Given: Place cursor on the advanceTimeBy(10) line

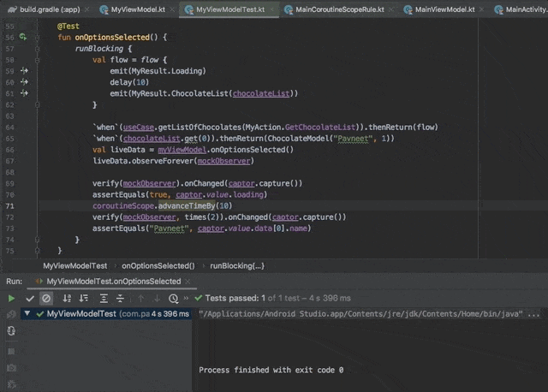Looking at the screenshot, I should [187, 206].
